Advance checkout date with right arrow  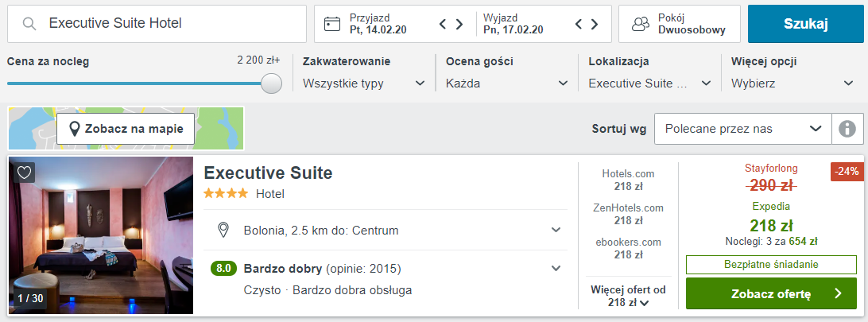click(x=595, y=24)
